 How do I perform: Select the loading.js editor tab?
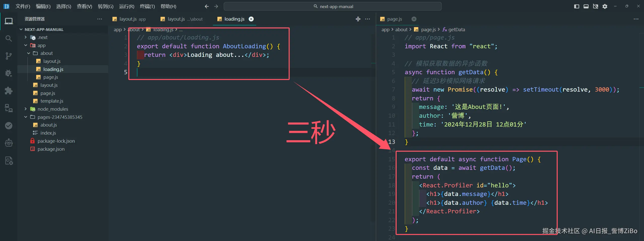(x=234, y=19)
